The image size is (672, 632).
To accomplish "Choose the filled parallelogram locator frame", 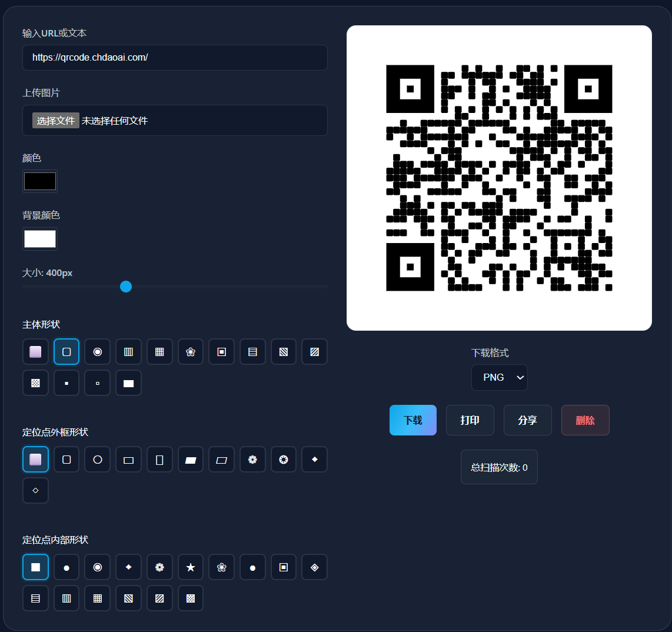I will pos(191,460).
